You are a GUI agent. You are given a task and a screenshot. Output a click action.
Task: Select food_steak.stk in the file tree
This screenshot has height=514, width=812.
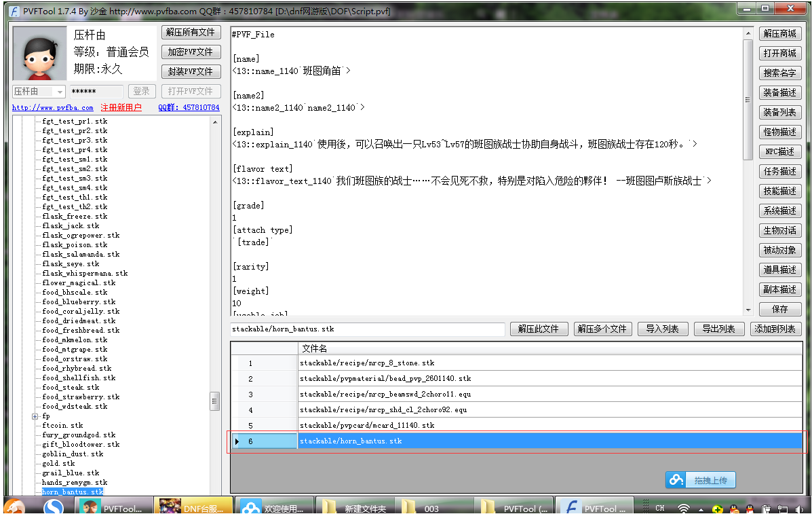[x=70, y=388]
